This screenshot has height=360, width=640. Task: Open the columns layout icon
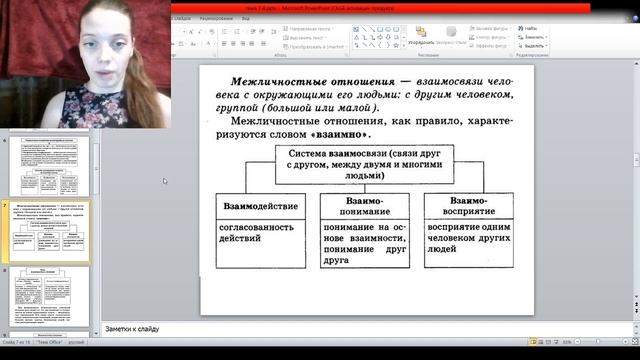tap(263, 43)
